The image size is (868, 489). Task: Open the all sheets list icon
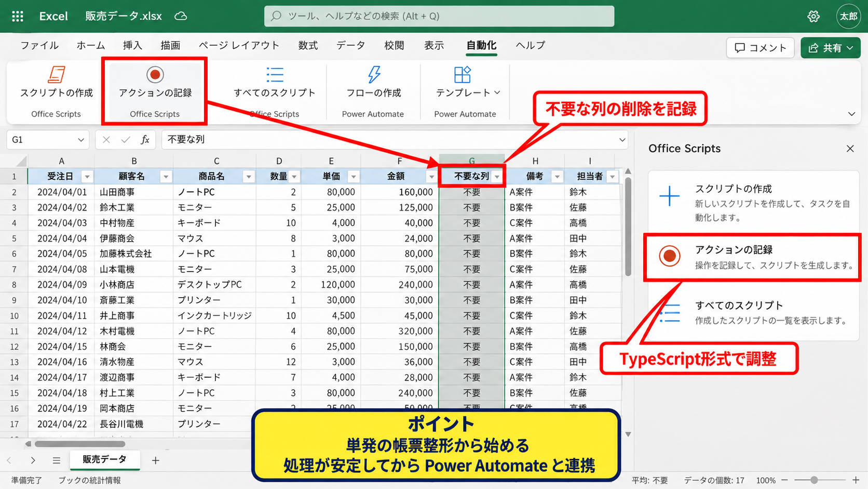coord(57,460)
